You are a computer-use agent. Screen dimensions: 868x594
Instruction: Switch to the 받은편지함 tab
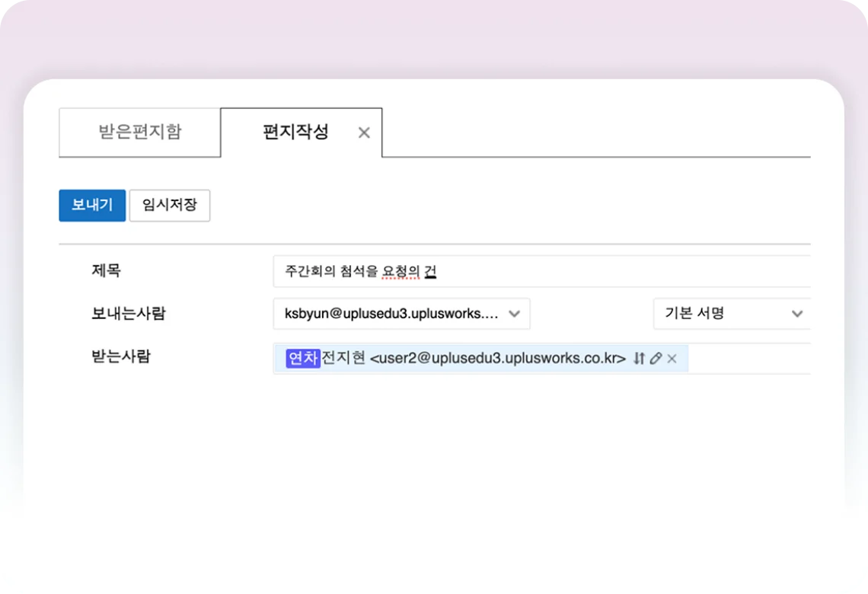point(140,132)
